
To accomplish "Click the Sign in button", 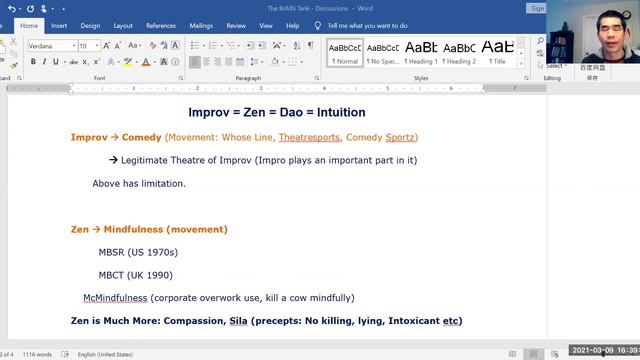I will (x=536, y=9).
